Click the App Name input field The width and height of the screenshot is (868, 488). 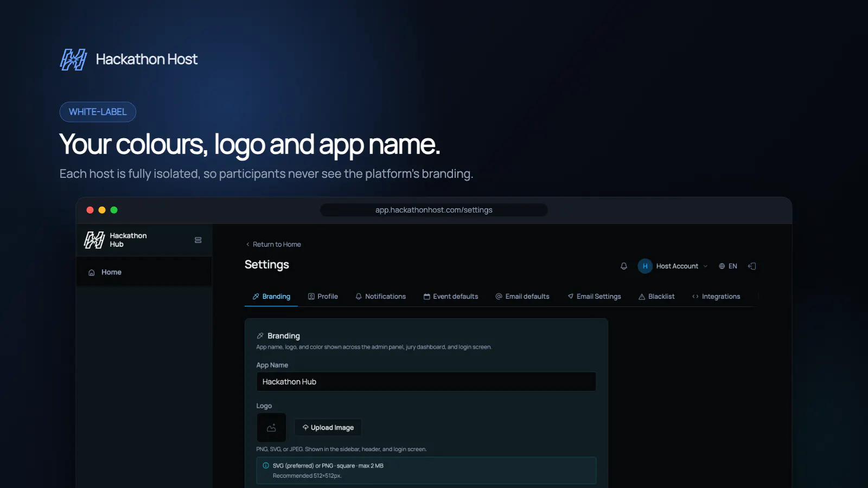point(426,382)
